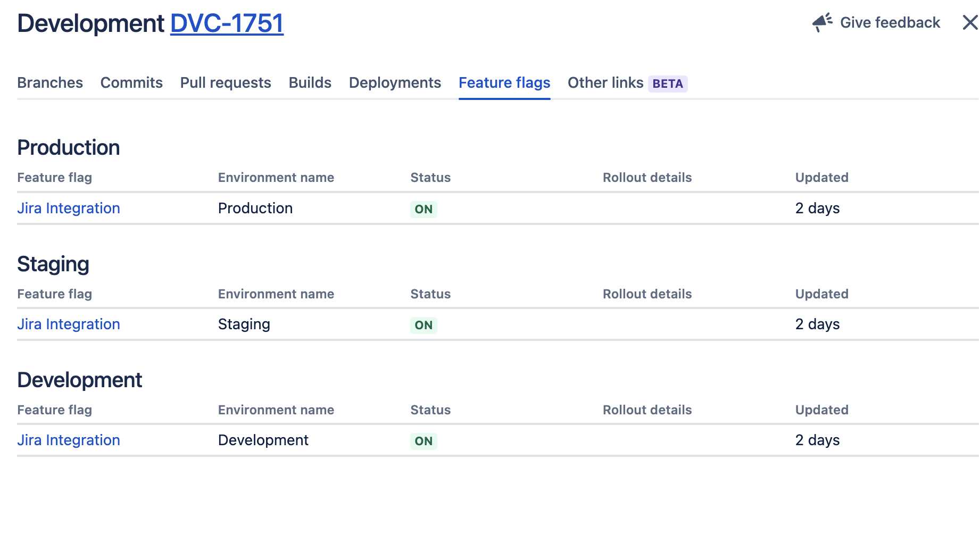Click the Status column header in Staging

click(430, 294)
